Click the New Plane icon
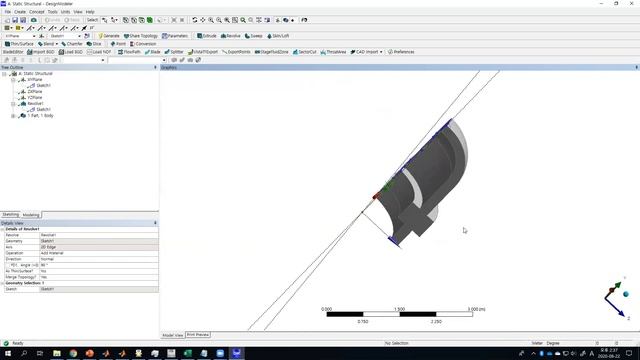Image resolution: width=640 pixels, height=360 pixels. pyautogui.click(x=42, y=36)
